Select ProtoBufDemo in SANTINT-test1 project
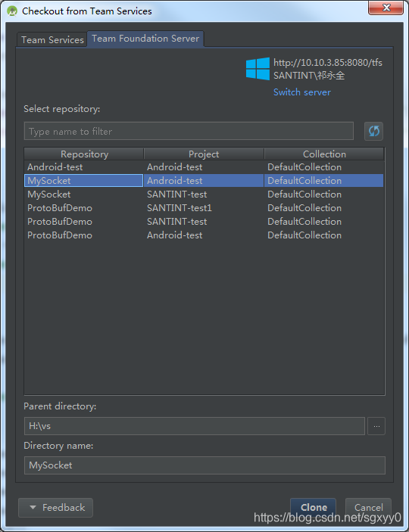This screenshot has width=409, height=532. tap(204, 207)
